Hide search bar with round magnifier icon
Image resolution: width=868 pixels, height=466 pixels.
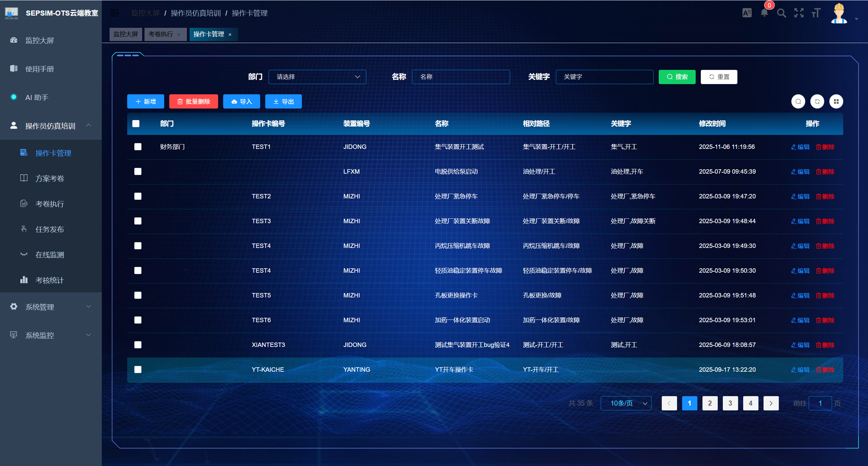tap(798, 101)
